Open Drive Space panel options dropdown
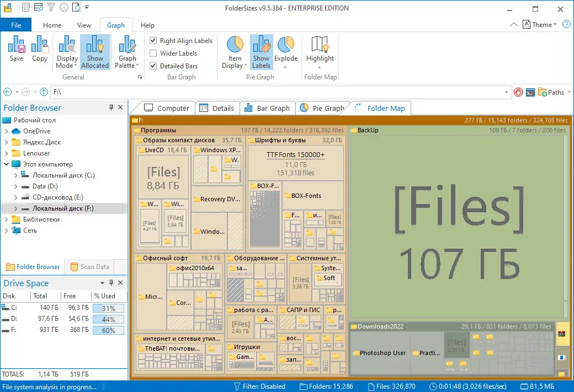 tap(102, 283)
